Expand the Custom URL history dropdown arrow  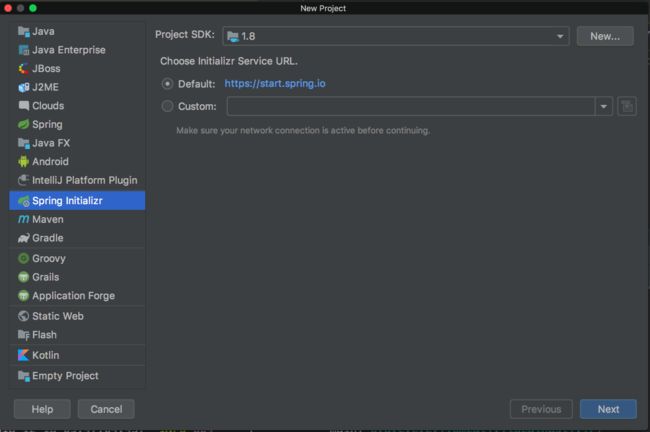[604, 107]
